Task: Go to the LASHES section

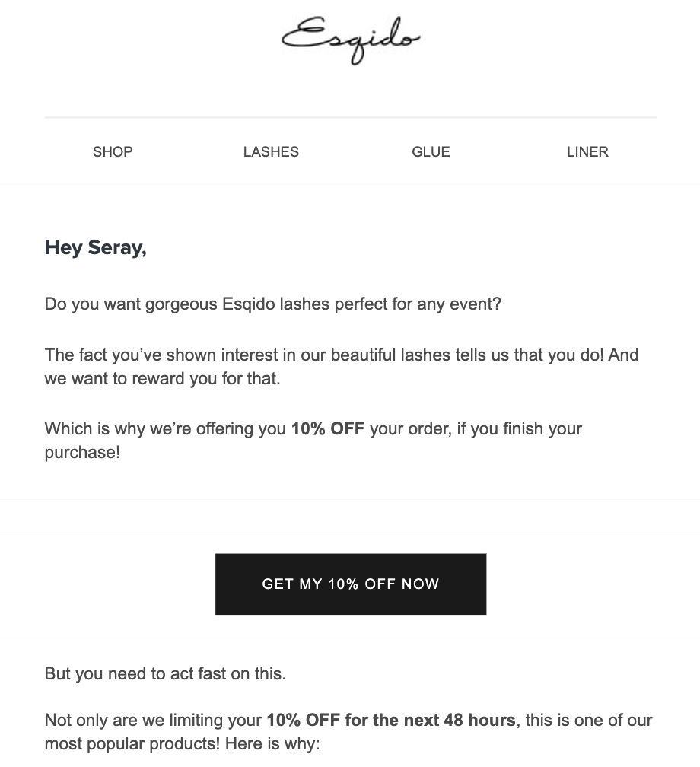Action: coord(271,152)
